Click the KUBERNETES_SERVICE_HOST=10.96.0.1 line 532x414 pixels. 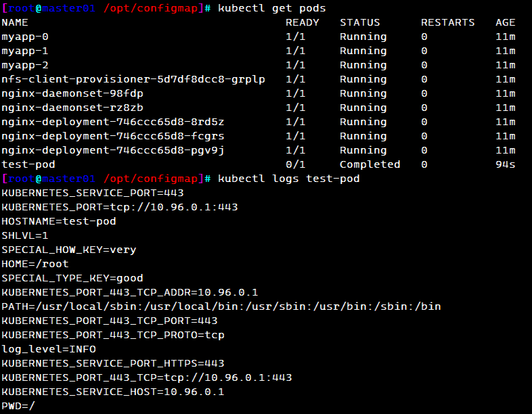coord(113,392)
